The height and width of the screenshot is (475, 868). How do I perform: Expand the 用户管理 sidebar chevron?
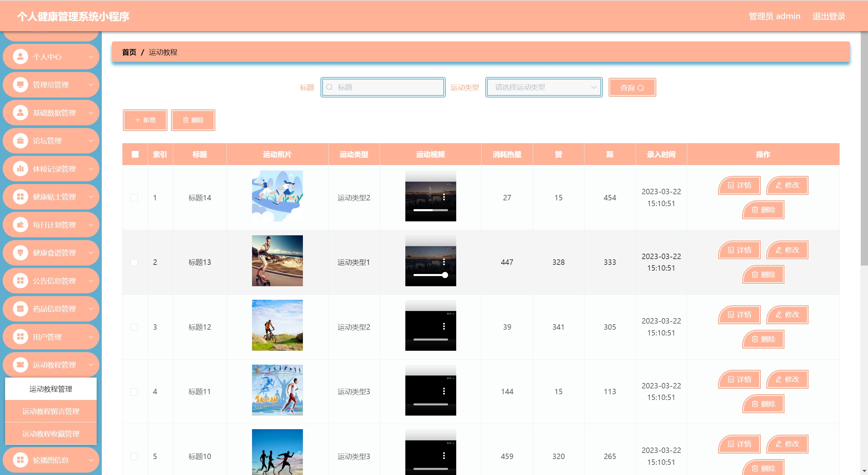pyautogui.click(x=91, y=337)
